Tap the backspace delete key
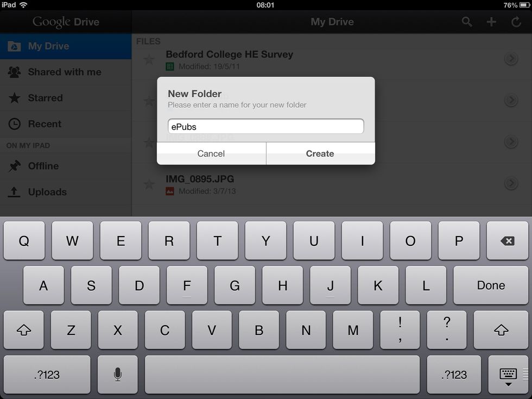The width and height of the screenshot is (532, 399). pos(507,241)
